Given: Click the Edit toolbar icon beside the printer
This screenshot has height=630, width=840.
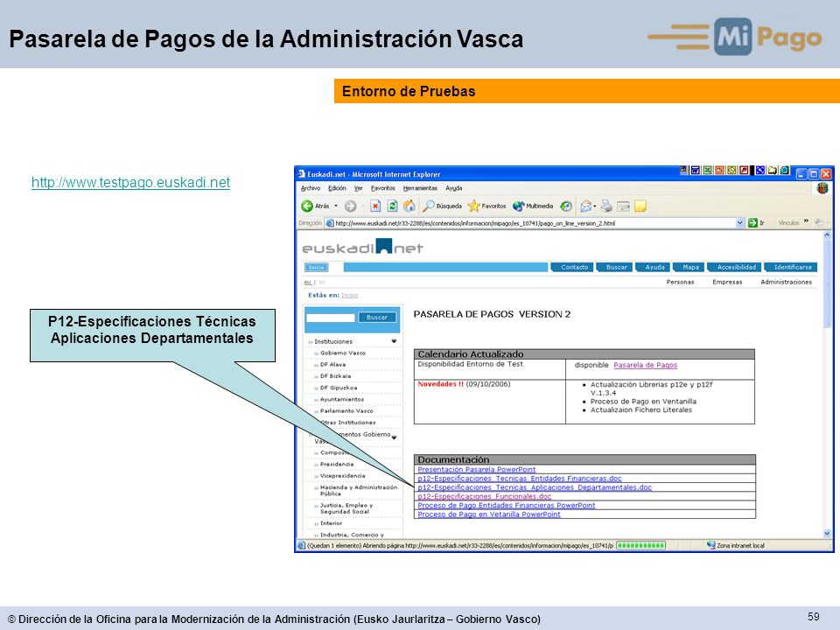Looking at the screenshot, I should pyautogui.click(x=623, y=206).
